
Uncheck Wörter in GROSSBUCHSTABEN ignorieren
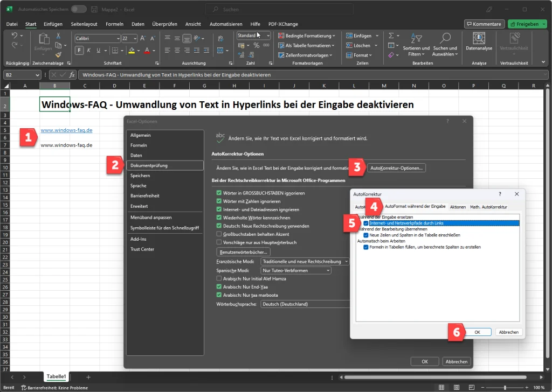pos(219,193)
